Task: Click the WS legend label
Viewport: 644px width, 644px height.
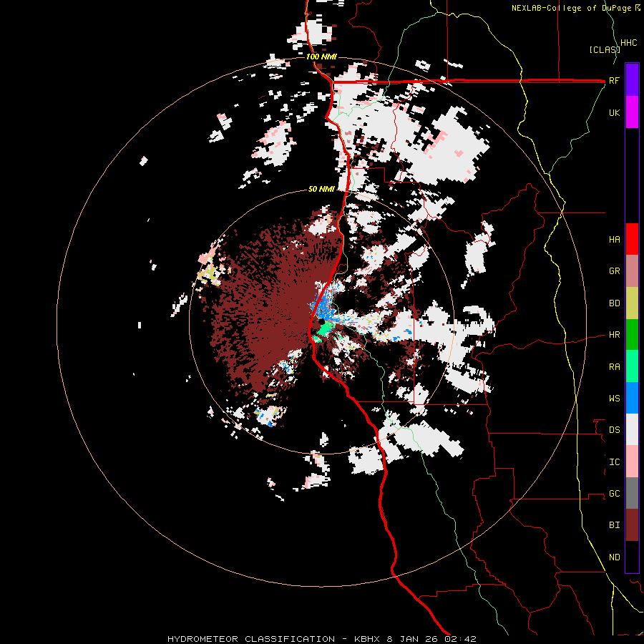Action: 614,399
